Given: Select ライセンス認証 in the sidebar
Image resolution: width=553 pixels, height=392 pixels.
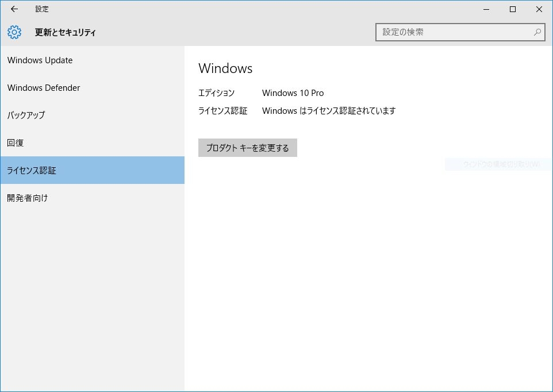Looking at the screenshot, I should (93, 170).
